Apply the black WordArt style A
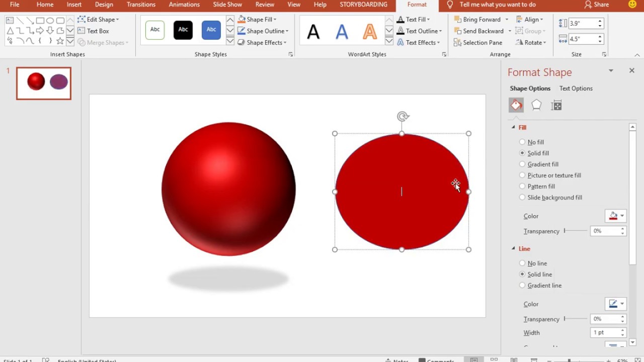This screenshot has height=362, width=644. click(313, 31)
